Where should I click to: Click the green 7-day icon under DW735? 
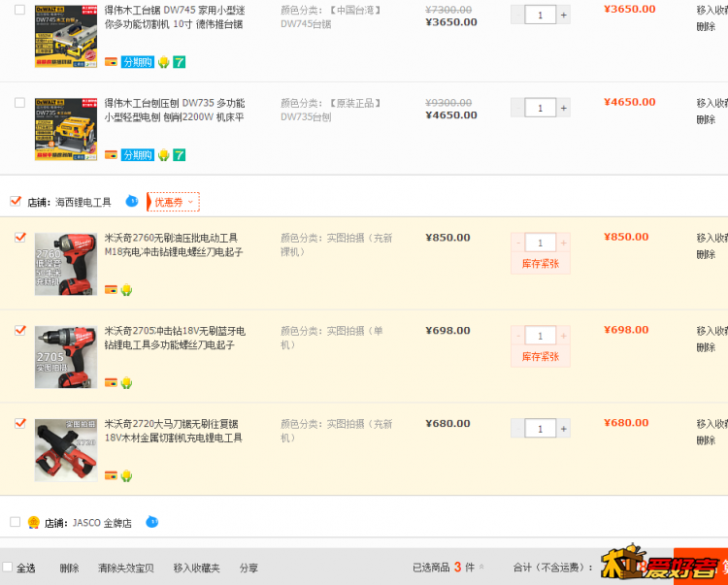pyautogui.click(x=180, y=154)
